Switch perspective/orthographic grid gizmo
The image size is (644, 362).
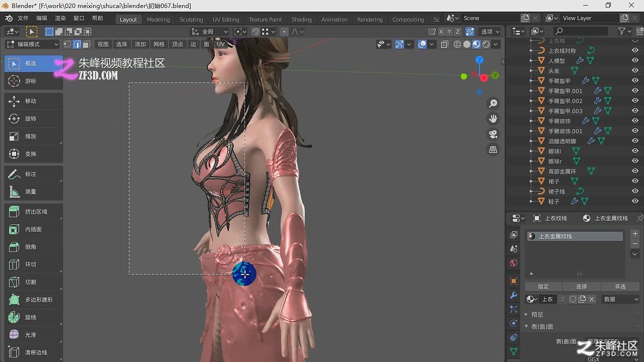pos(493,150)
